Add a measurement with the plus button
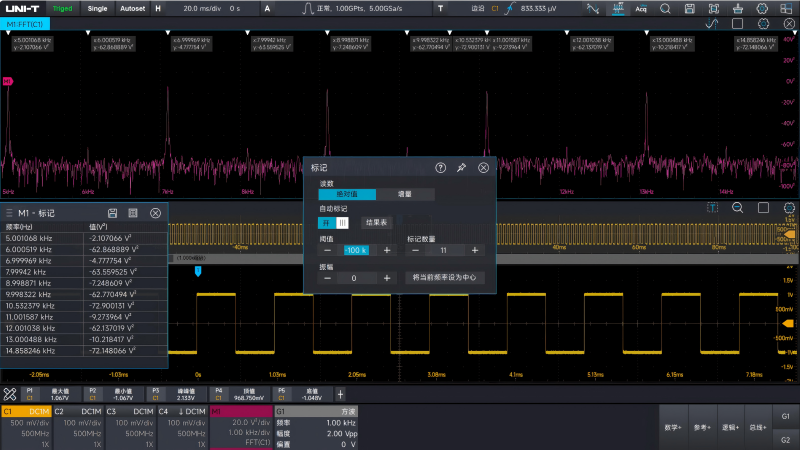This screenshot has width=800, height=450. point(340,394)
